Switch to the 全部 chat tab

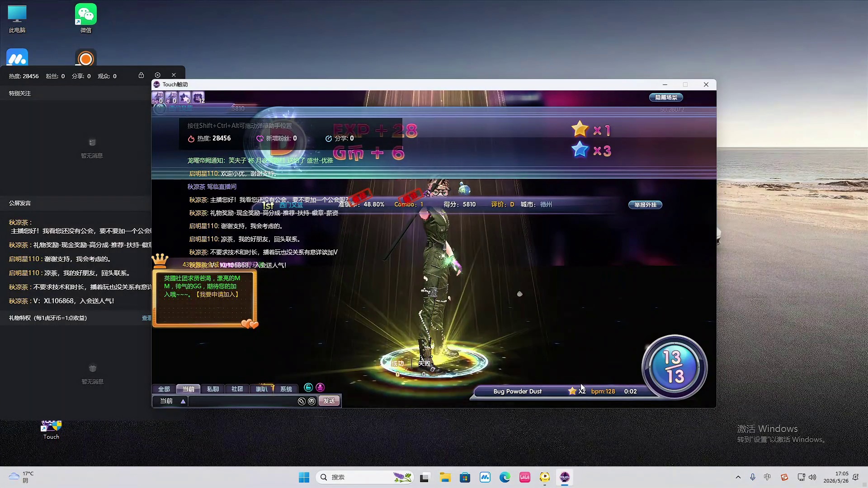[164, 389]
